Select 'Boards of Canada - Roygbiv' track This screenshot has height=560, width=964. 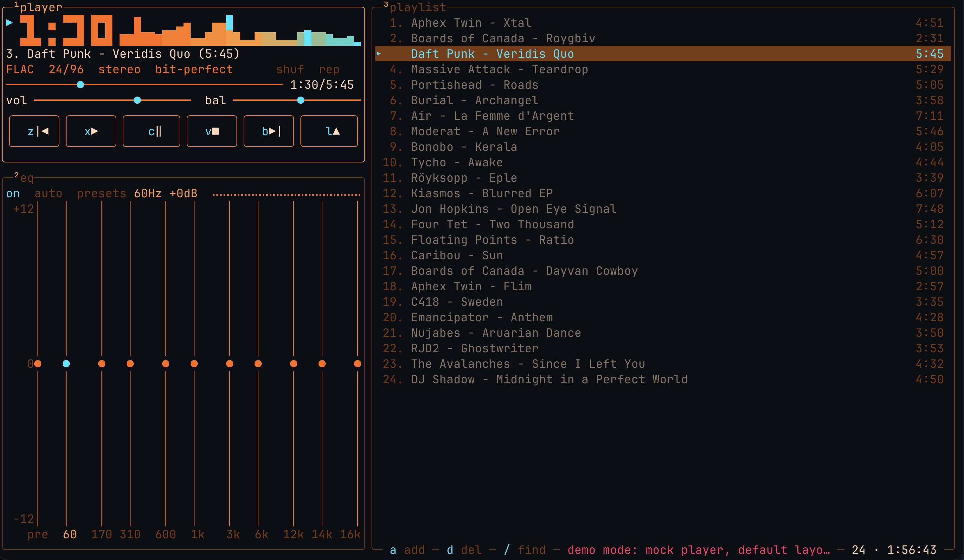[x=663, y=38]
